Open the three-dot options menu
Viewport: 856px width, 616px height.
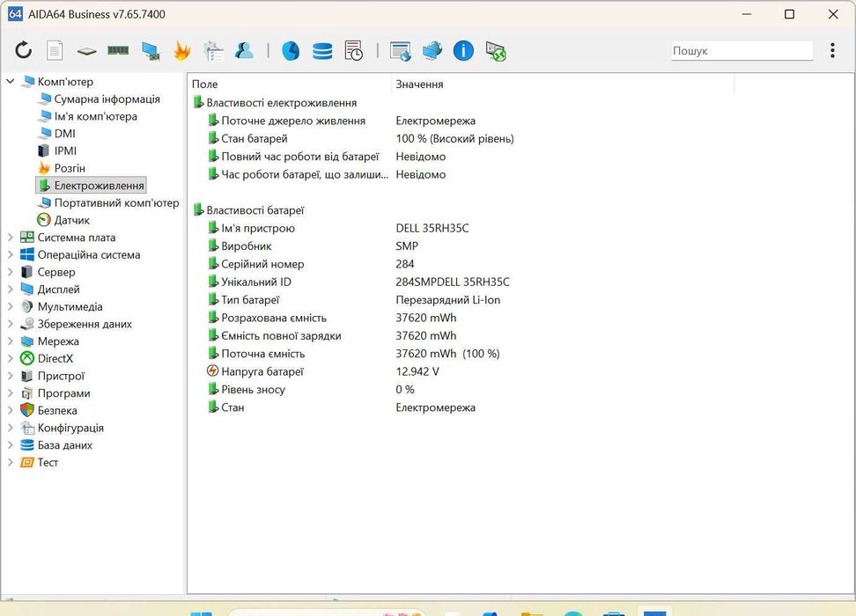pyautogui.click(x=832, y=50)
